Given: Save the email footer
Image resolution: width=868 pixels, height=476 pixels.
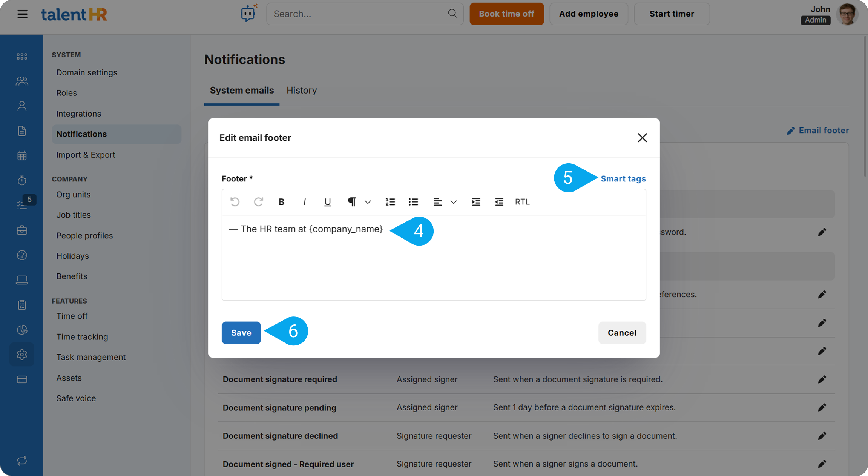Looking at the screenshot, I should tap(241, 333).
